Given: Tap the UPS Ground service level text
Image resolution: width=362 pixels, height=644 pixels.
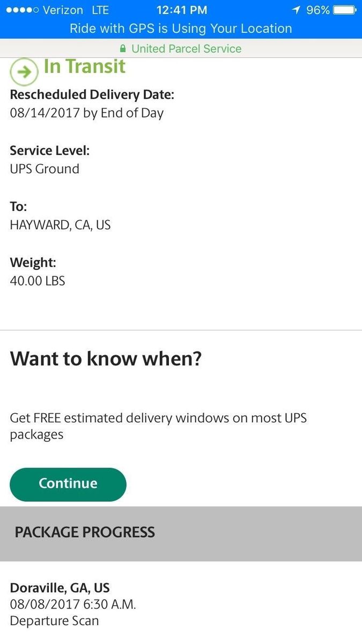Looking at the screenshot, I should 45,169.
